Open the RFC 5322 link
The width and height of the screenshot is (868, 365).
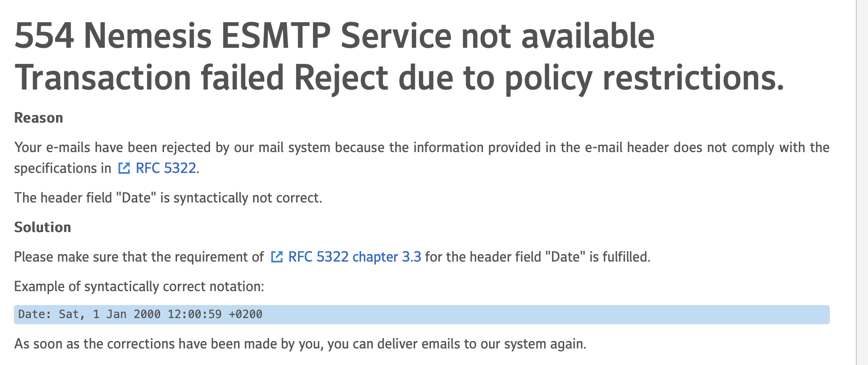(166, 168)
